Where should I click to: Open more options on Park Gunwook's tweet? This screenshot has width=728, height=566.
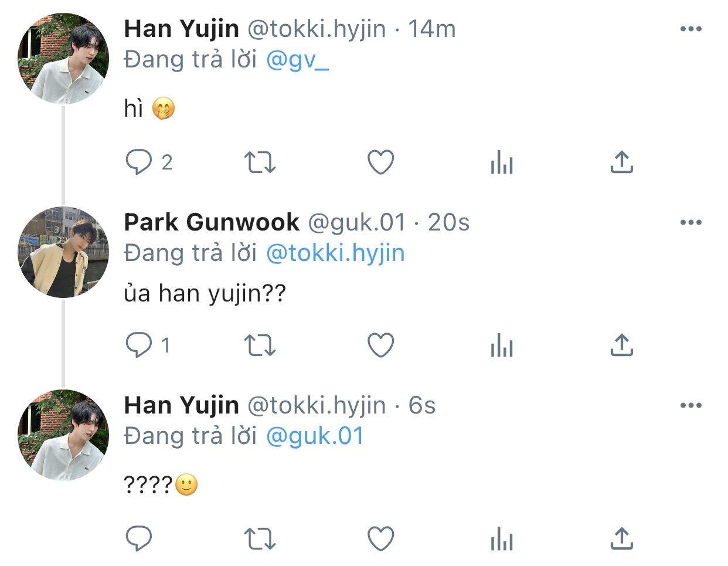click(x=691, y=222)
